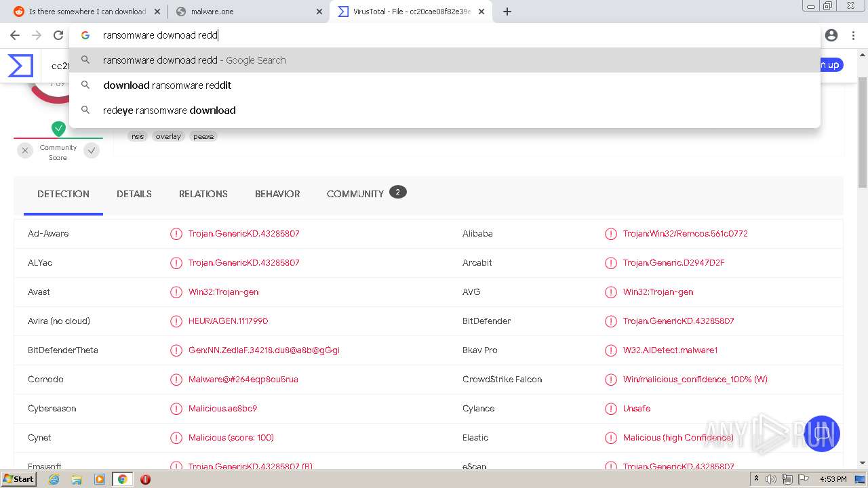This screenshot has width=868, height=488.
Task: Click the volume speaker tray icon
Action: click(771, 479)
